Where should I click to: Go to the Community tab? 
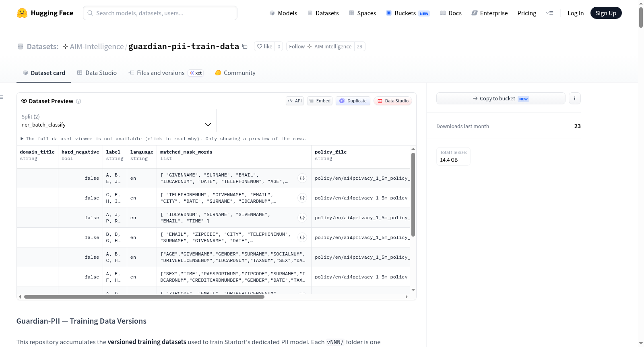point(235,73)
